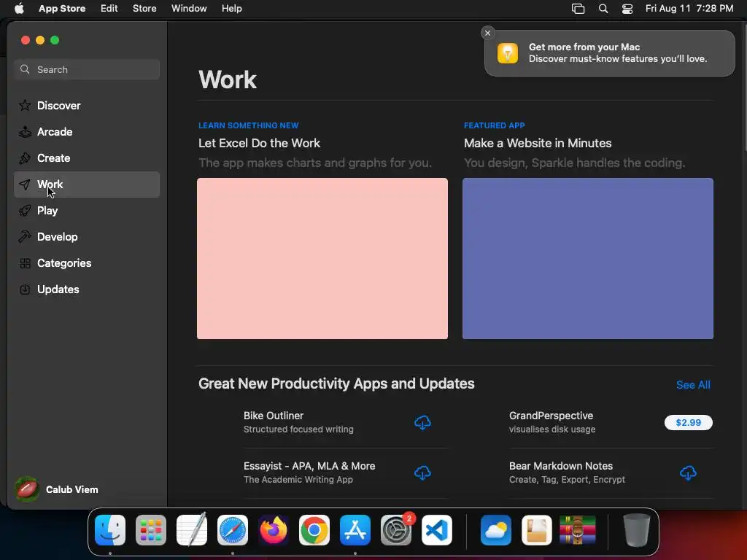Open the Categories grid icon

pos(25,262)
